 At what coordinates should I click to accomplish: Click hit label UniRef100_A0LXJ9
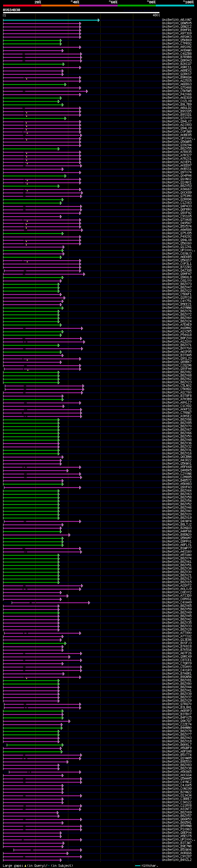point(177,589)
